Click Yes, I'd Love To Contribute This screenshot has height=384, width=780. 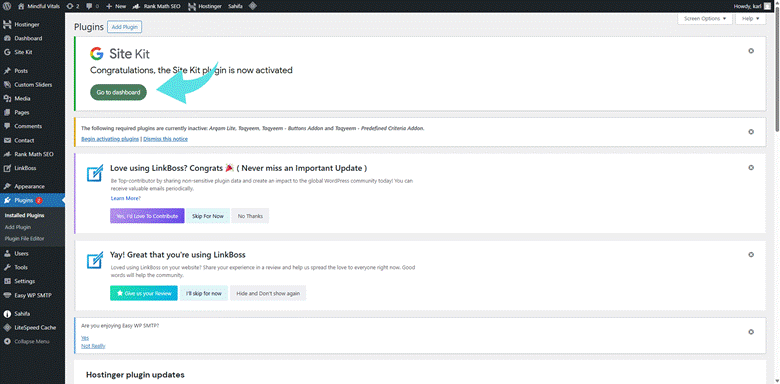click(x=147, y=216)
